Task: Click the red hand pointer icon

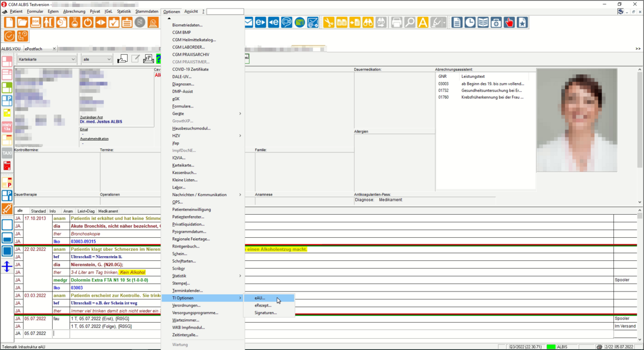Action: click(x=509, y=23)
